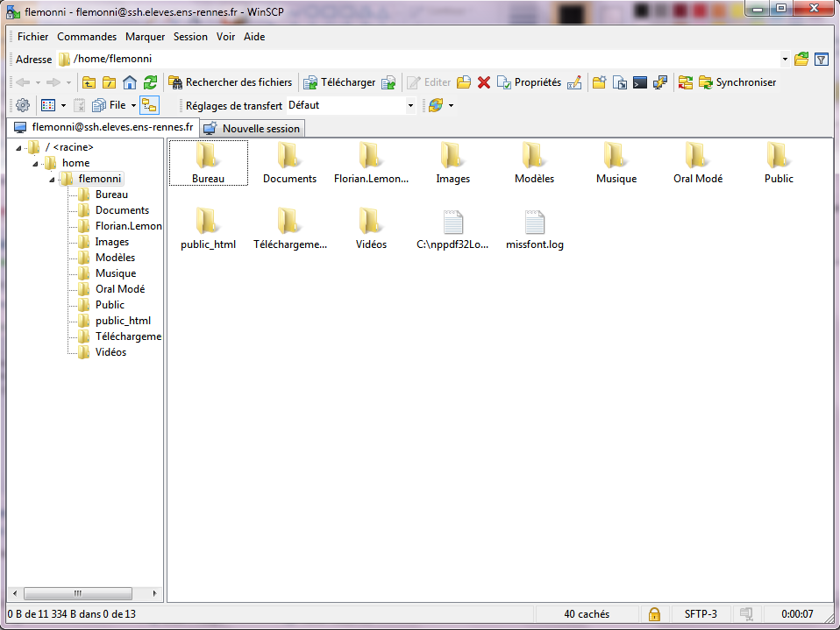Click the new link/shortcut file icon
Viewport: 840px width, 630px height.
[620, 82]
